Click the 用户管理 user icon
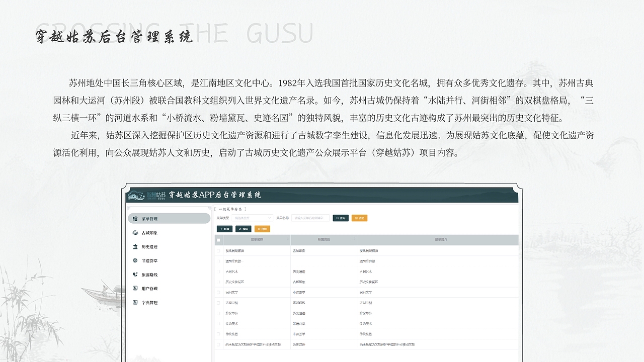The height and width of the screenshot is (362, 644). [x=135, y=289]
